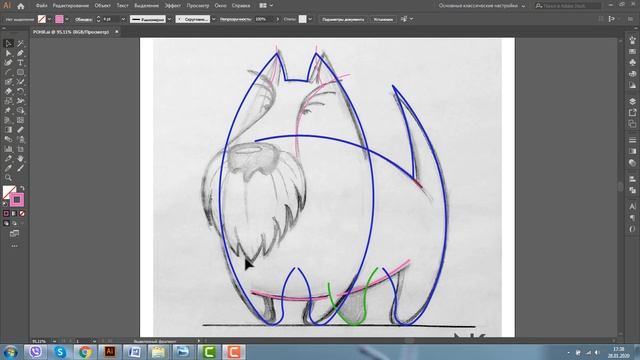Adjust stroke weight stepper arrows
The width and height of the screenshot is (640, 360).
click(98, 19)
